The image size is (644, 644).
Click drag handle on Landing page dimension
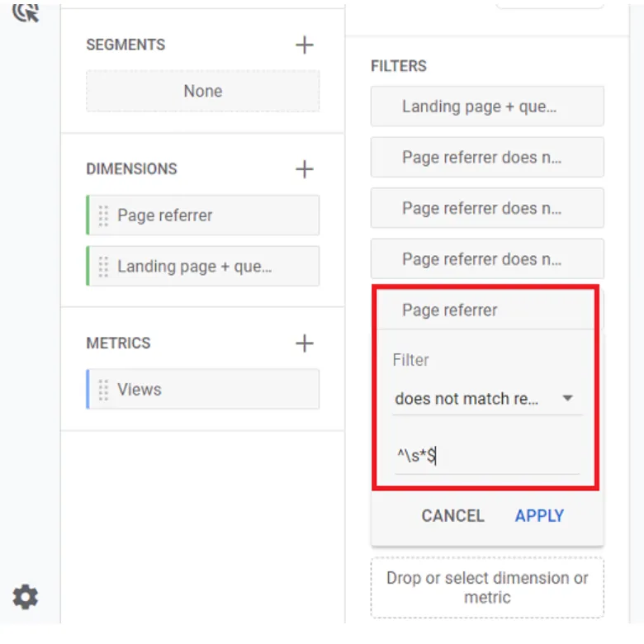pyautogui.click(x=103, y=267)
